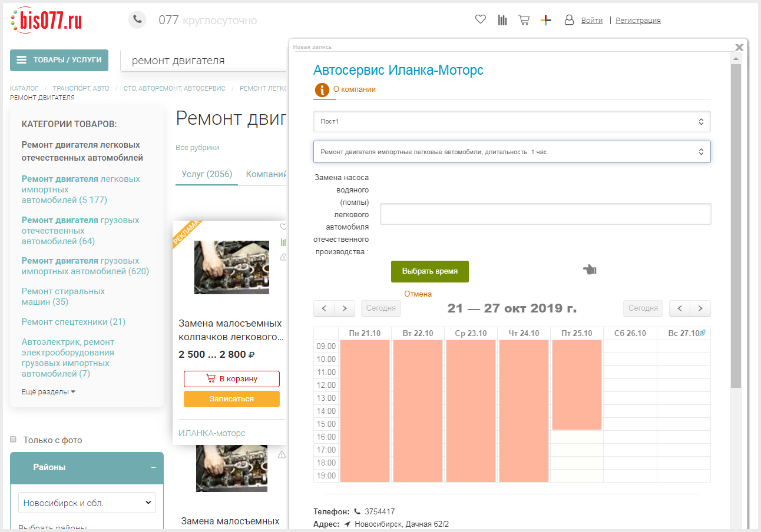Collapse the Районы panel with minus sign
The height and width of the screenshot is (532, 761).
153,467
